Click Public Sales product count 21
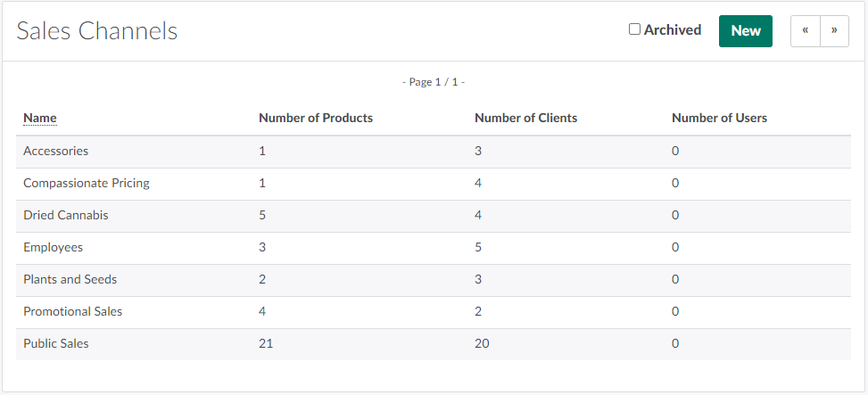868x395 pixels. (266, 344)
